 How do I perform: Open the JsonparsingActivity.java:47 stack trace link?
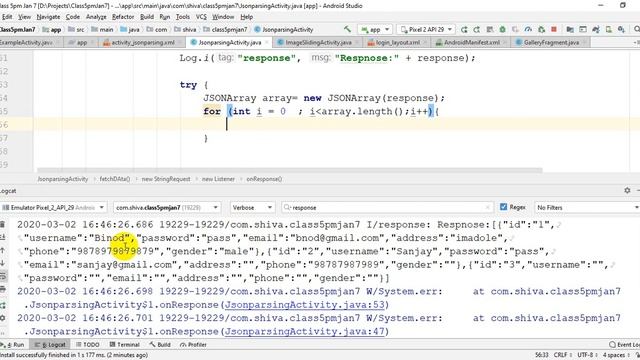[x=305, y=331]
